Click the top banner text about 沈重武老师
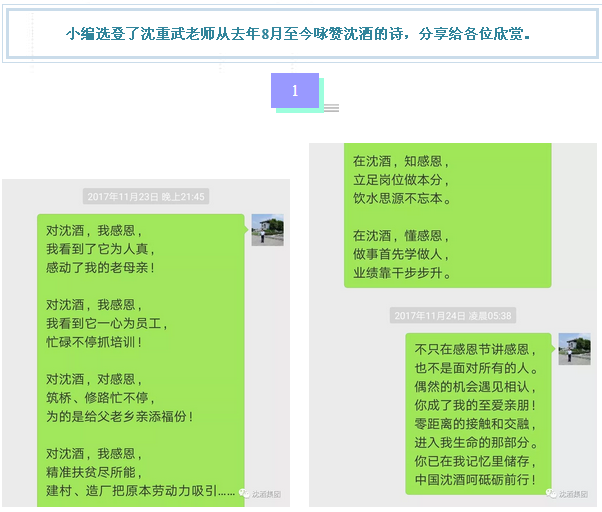The height and width of the screenshot is (512, 602). (298, 33)
